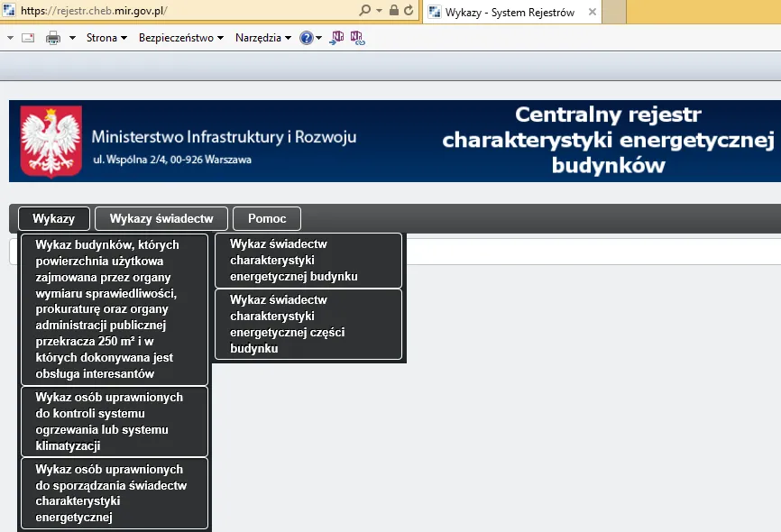Print the page with the printer icon

(x=51, y=37)
